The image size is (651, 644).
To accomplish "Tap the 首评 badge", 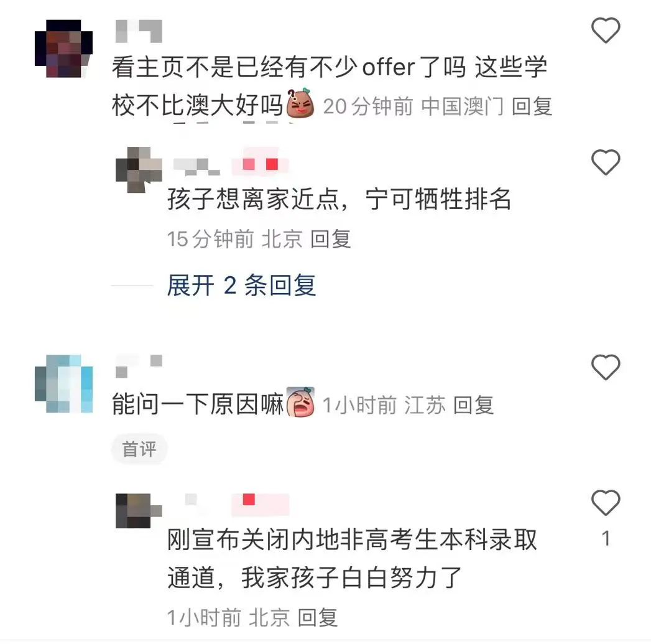I will tap(139, 449).
